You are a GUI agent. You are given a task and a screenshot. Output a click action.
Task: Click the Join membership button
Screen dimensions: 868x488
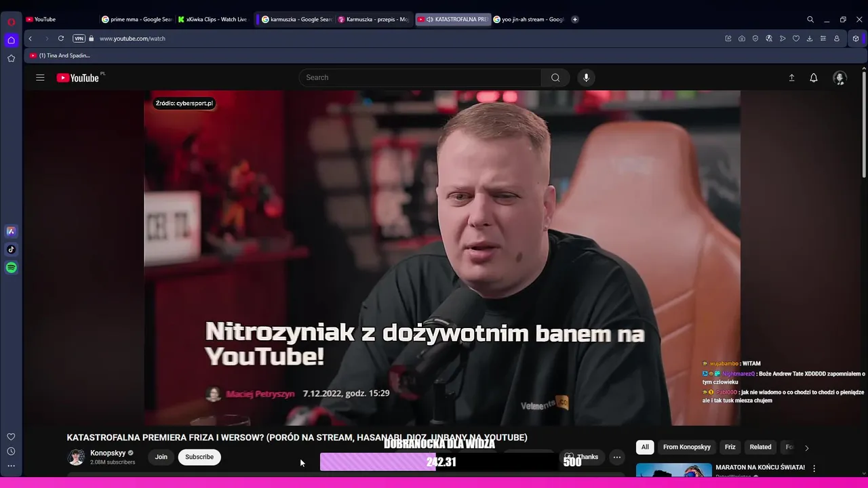point(161,457)
